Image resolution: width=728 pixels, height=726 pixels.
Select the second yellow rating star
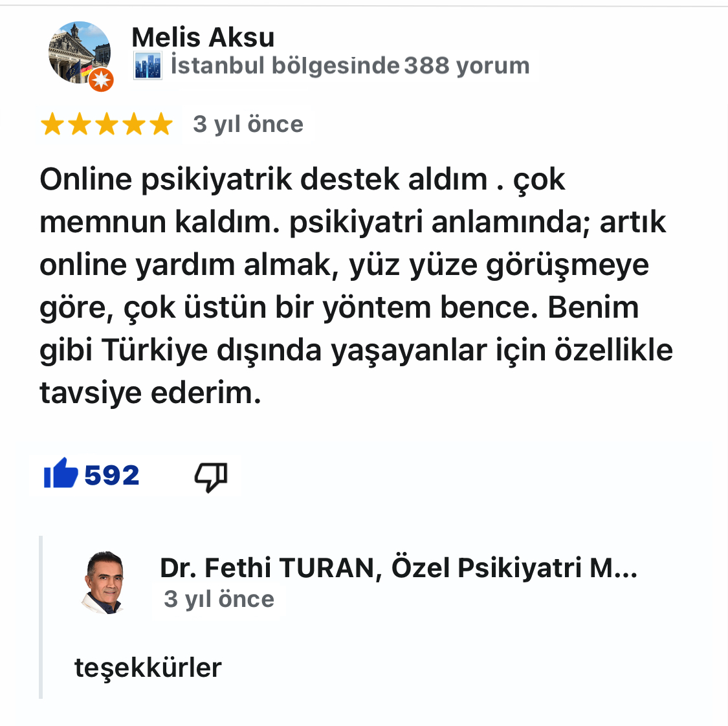80,124
